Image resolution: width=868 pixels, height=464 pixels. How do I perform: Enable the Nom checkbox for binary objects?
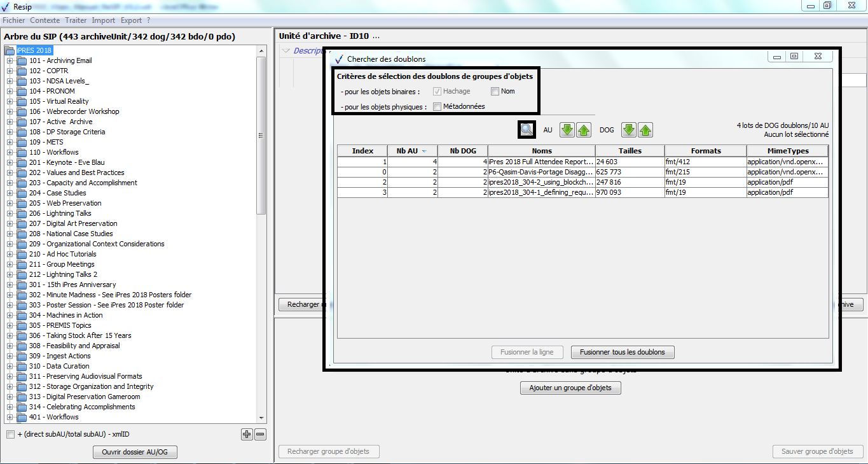tap(495, 92)
